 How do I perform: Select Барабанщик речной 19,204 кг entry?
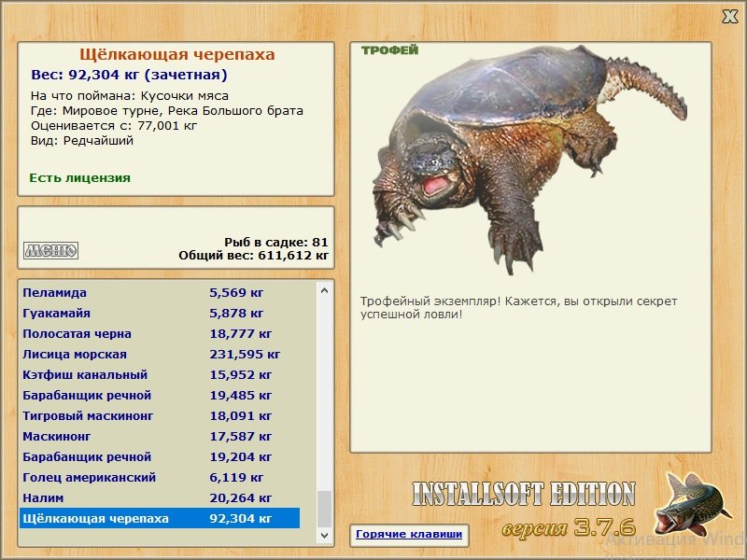[x=160, y=456]
